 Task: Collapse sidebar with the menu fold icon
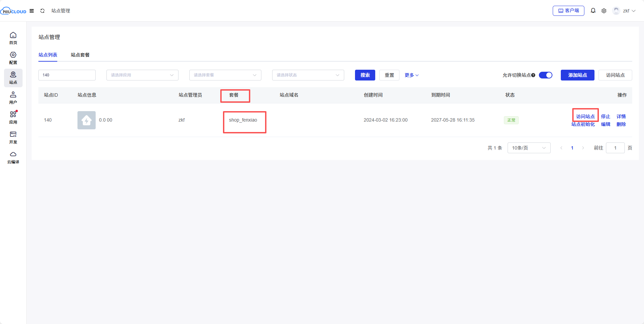point(32,11)
